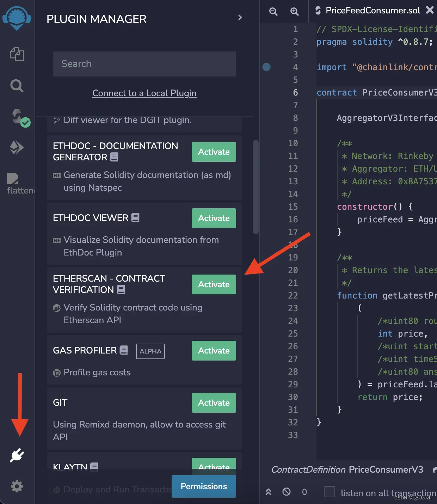Image resolution: width=437 pixels, height=504 pixels.
Task: Toggle the breakpoint dot on line 4
Action: click(x=266, y=67)
